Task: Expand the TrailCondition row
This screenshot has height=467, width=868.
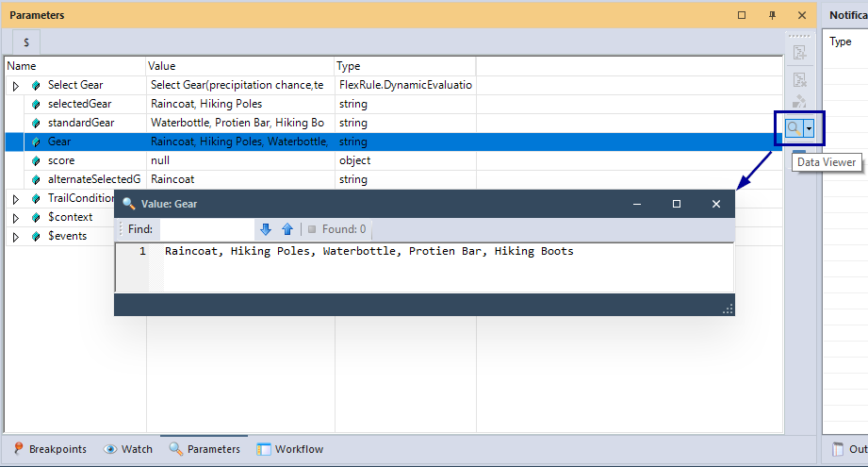Action: click(x=15, y=199)
